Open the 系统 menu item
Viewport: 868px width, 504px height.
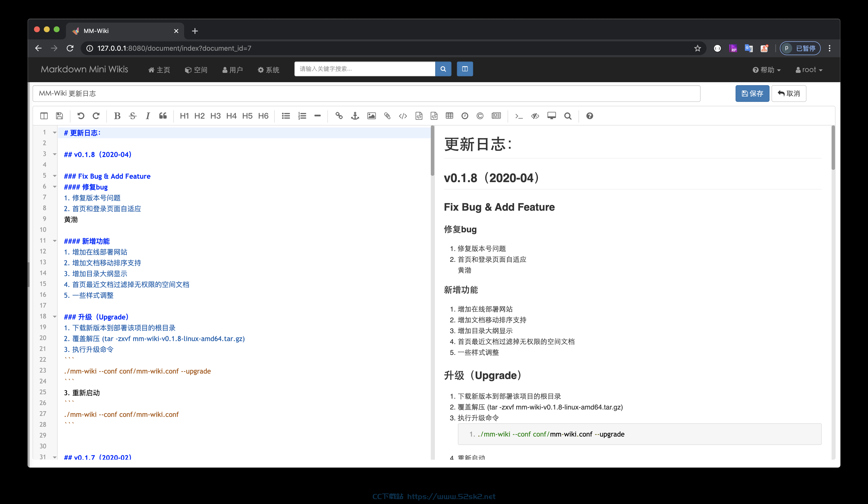click(268, 70)
